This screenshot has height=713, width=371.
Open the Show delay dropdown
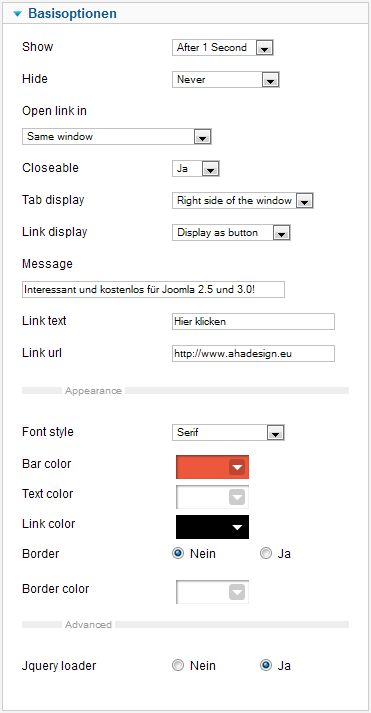[223, 47]
